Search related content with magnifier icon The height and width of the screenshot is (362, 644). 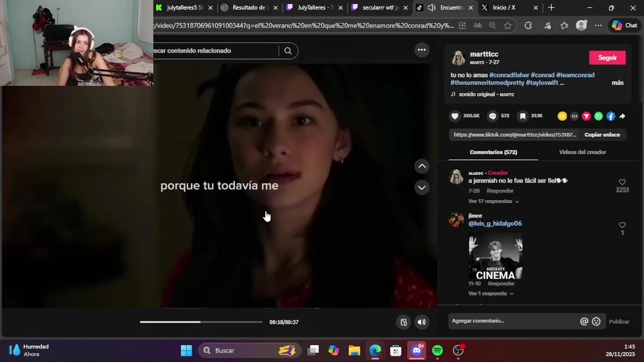(x=288, y=51)
